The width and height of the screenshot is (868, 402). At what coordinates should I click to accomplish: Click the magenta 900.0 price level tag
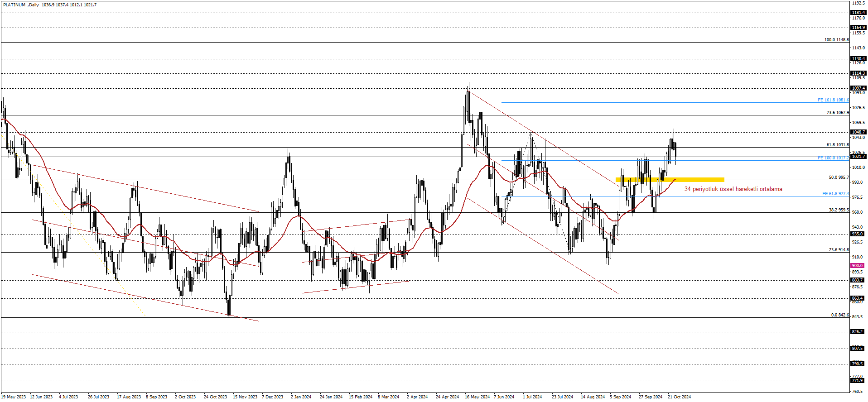[857, 266]
